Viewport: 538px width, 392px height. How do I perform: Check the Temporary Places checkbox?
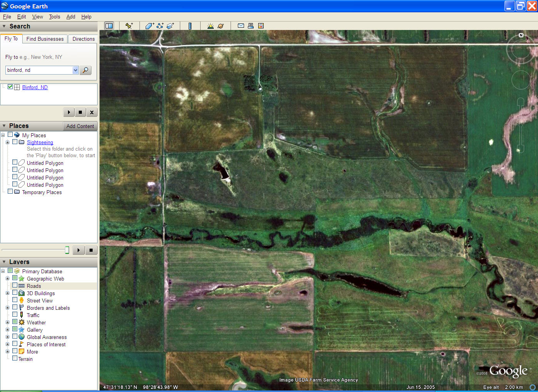pyautogui.click(x=10, y=191)
